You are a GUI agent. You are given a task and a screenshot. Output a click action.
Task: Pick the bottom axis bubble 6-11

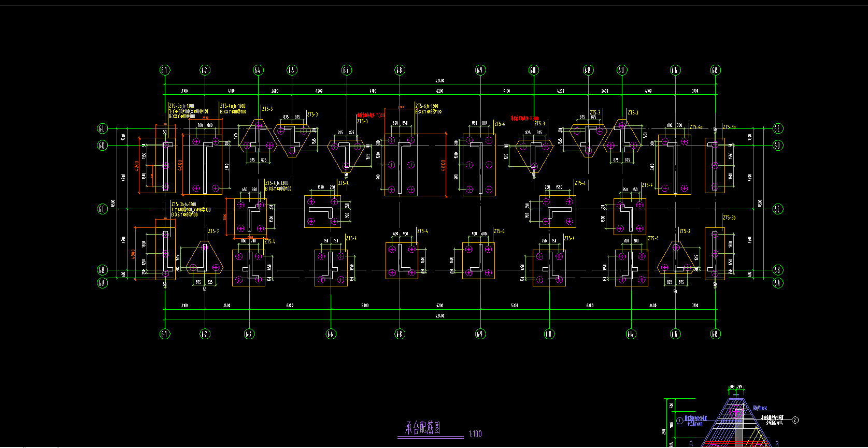pos(549,334)
